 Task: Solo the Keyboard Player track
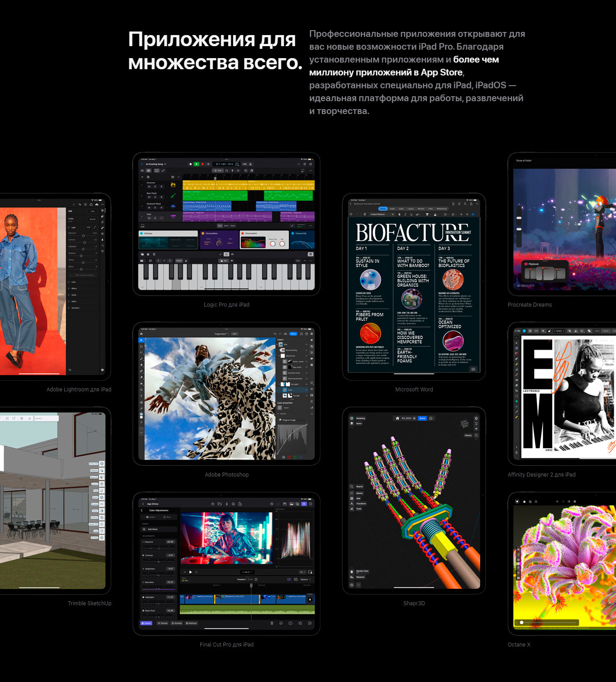tap(155, 208)
